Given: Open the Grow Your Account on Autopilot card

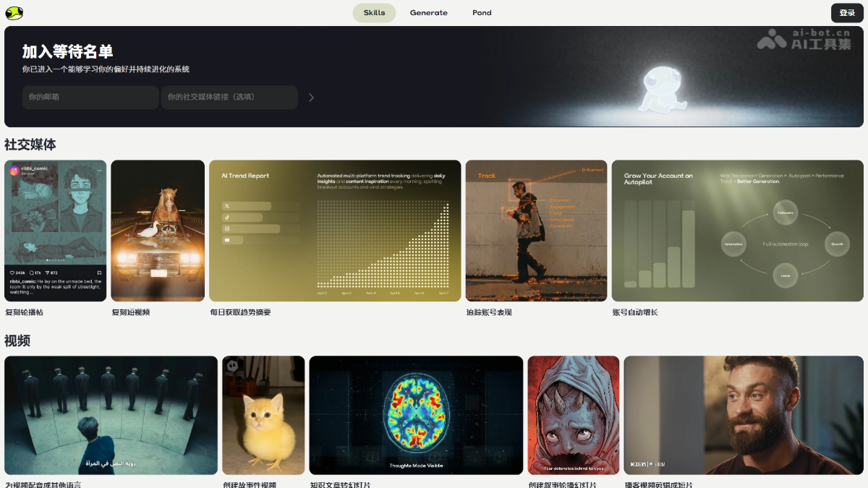Looking at the screenshot, I should pos(737,231).
